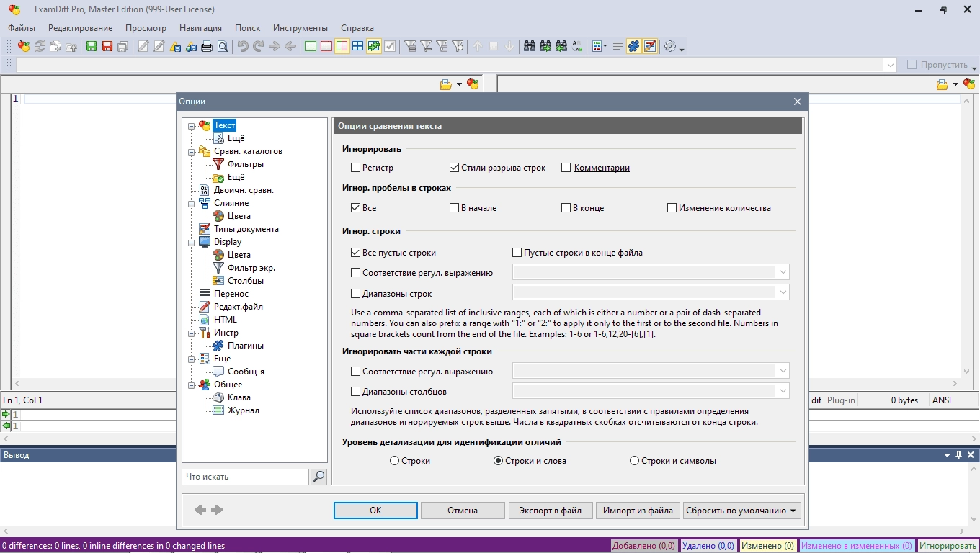980x553 pixels.
Task: Click the blue four-pane grid view icon
Action: coord(358,46)
